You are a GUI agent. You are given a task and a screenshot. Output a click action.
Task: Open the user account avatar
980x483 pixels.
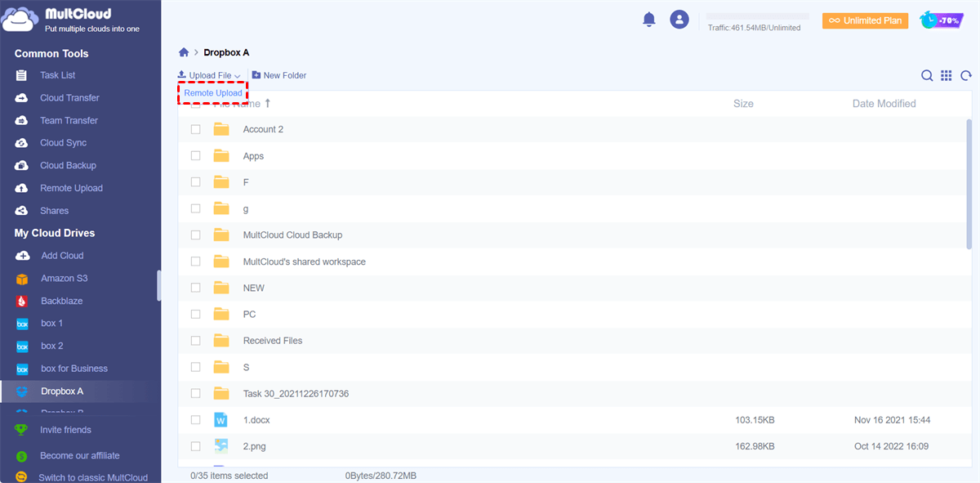pos(679,20)
